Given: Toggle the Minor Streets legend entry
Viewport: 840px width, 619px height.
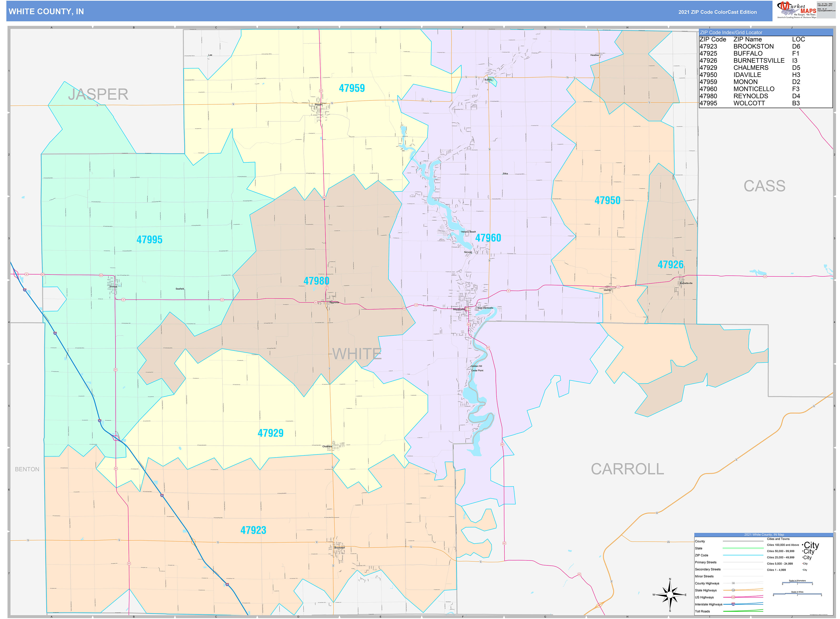Looking at the screenshot, I should point(743,576).
